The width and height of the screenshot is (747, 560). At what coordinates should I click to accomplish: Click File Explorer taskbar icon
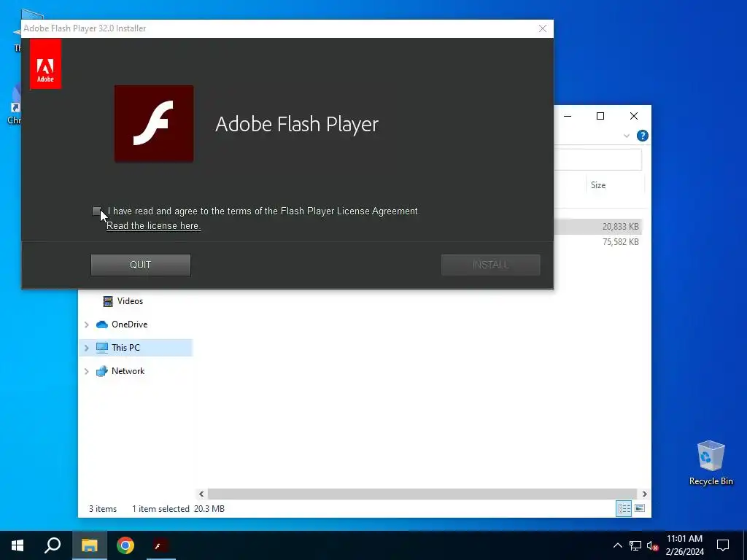(x=89, y=545)
